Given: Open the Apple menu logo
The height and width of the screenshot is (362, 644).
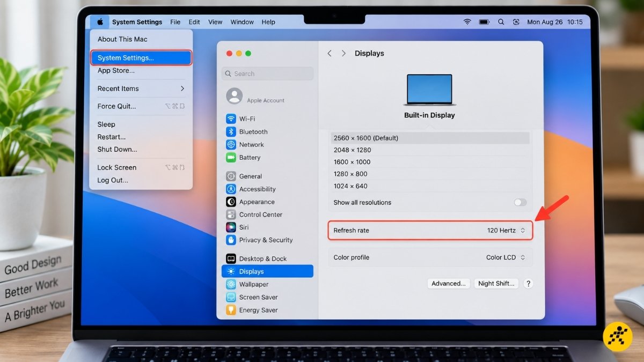Looking at the screenshot, I should (100, 22).
